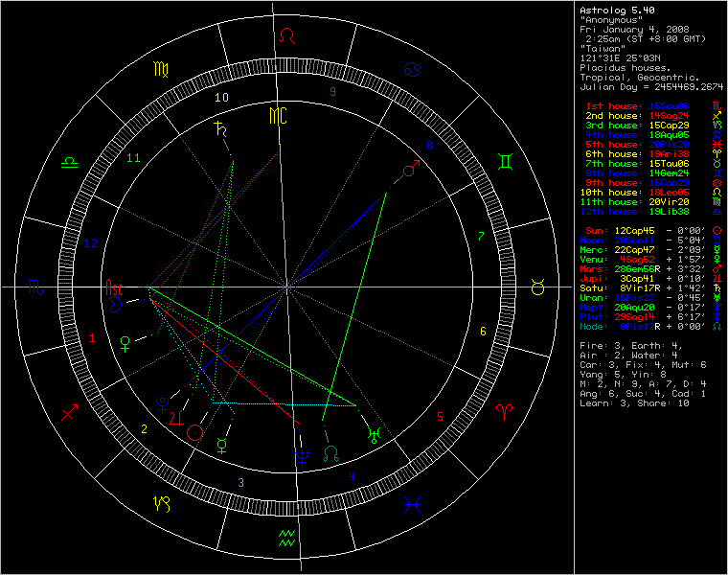The image size is (728, 575).
Task: Select the Venus glyph in the chart wheel
Action: point(123,339)
